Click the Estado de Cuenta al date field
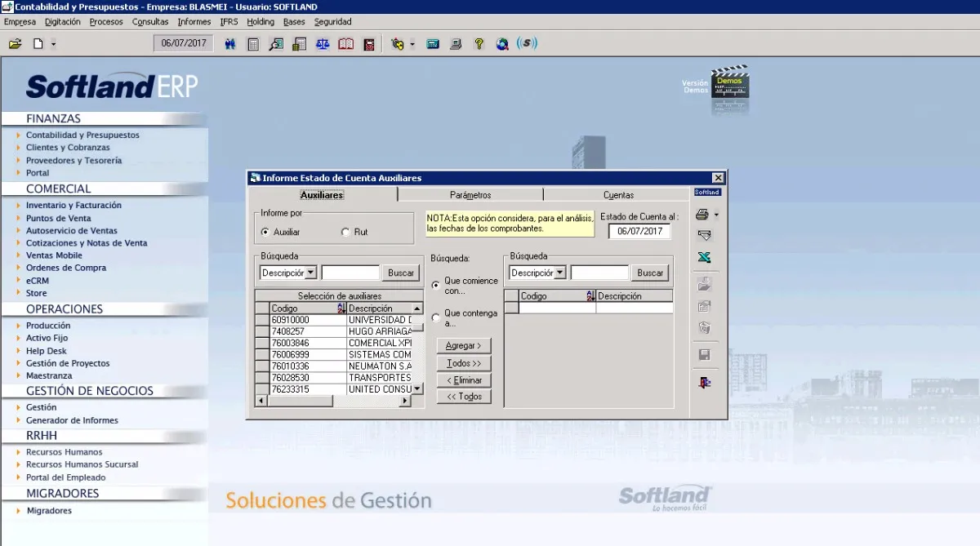The image size is (980, 546). [x=639, y=231]
